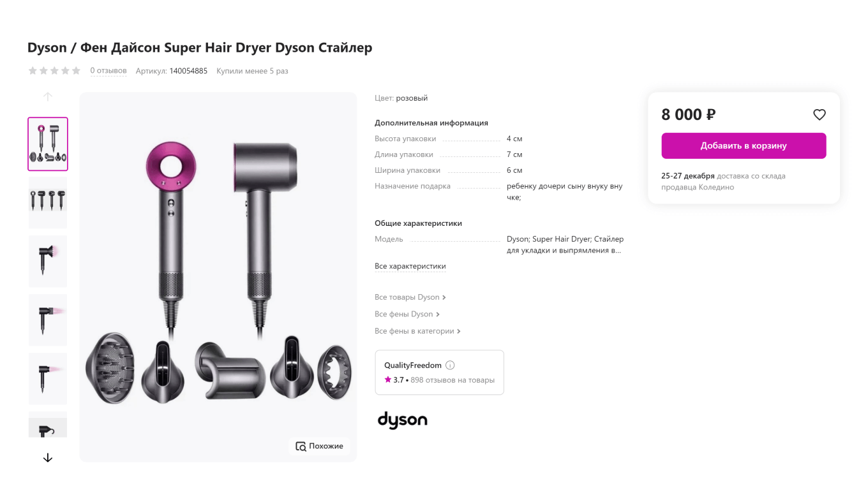Click Добавить в корзину button
The height and width of the screenshot is (504, 868).
[x=744, y=145]
